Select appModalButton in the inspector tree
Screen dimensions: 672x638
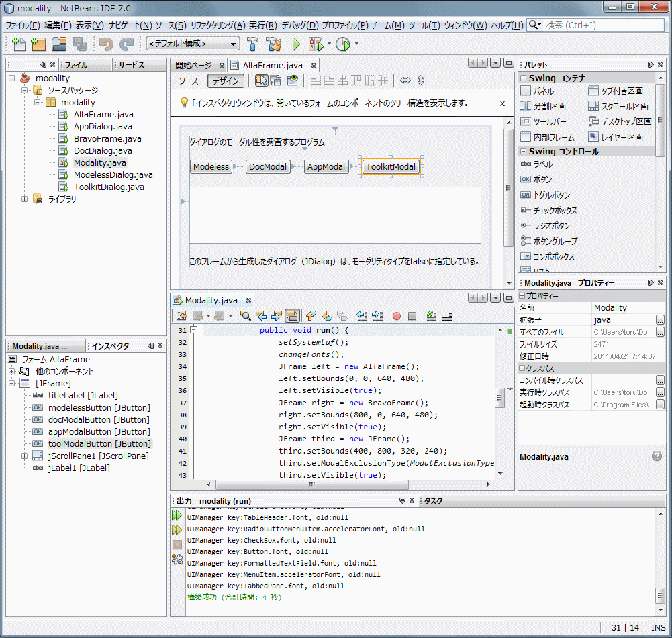click(99, 431)
